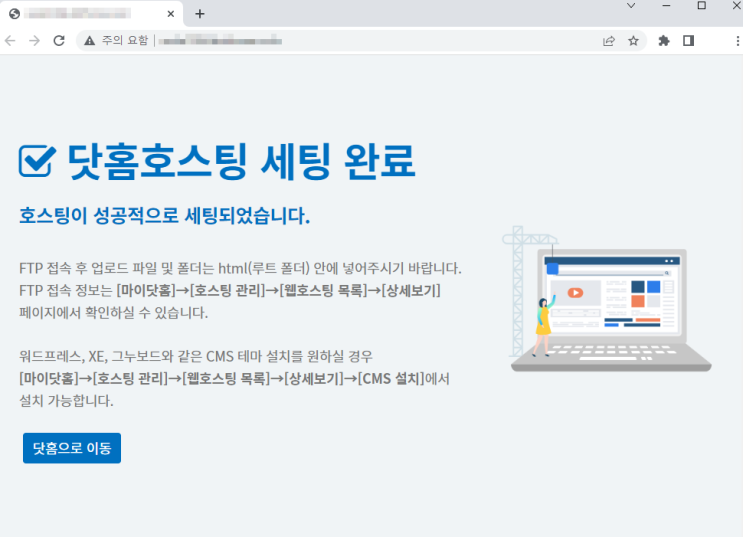Share this page via share icon

608,41
